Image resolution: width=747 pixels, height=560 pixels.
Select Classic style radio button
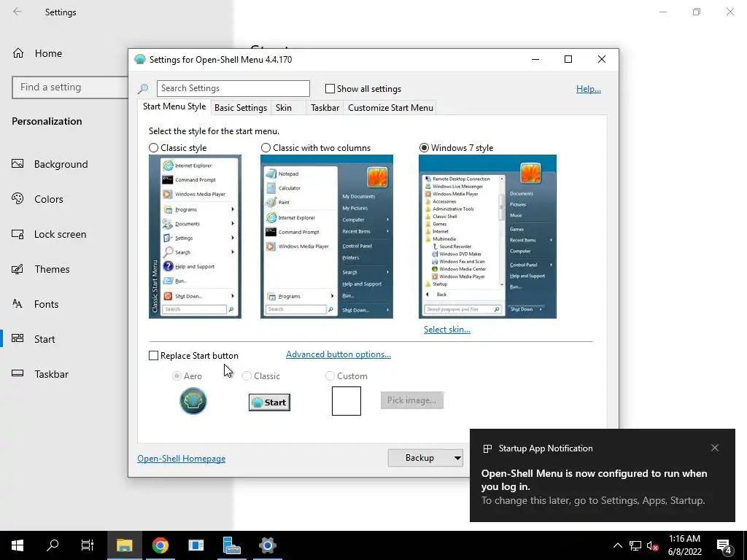[x=153, y=147]
